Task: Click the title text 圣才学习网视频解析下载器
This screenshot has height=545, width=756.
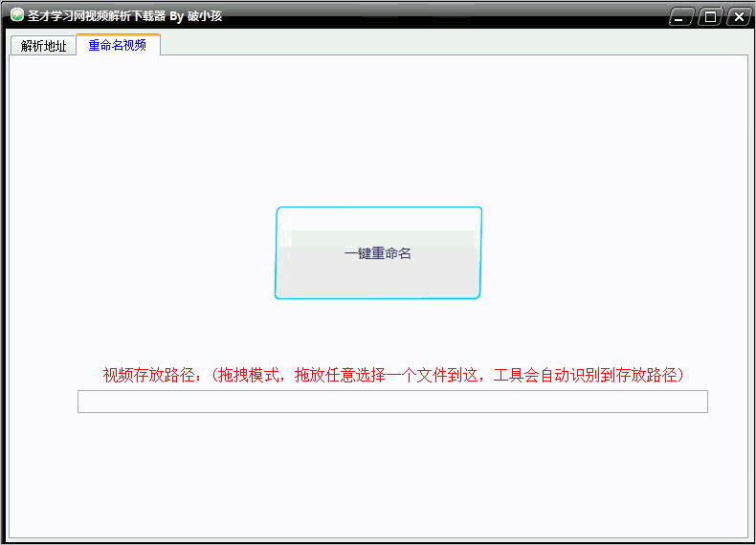Action: (97, 16)
